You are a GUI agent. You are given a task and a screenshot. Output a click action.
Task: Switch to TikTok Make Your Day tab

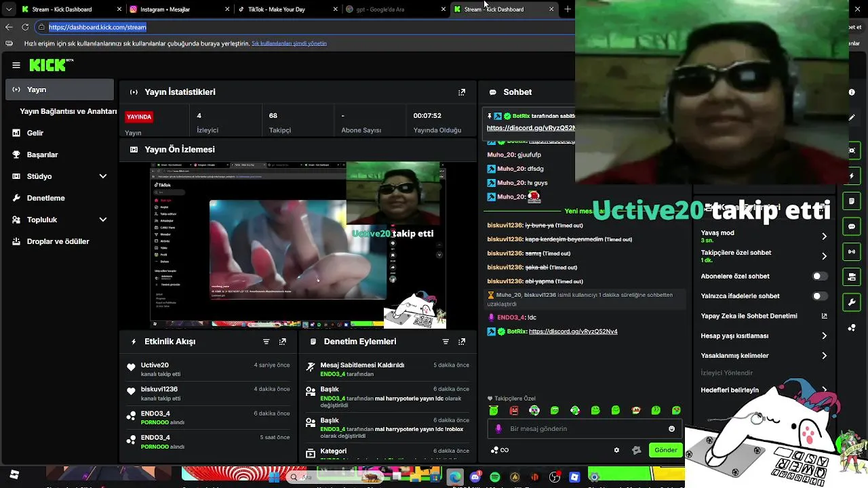point(288,9)
